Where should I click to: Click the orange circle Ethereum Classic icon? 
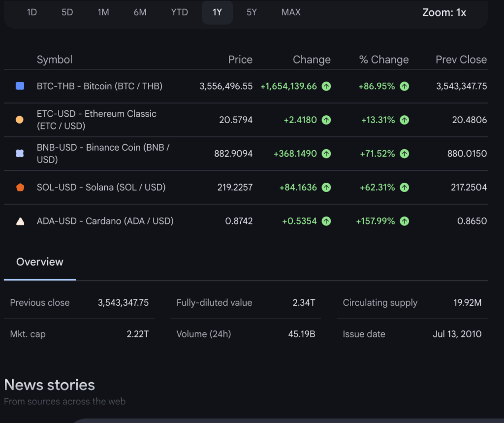20,120
